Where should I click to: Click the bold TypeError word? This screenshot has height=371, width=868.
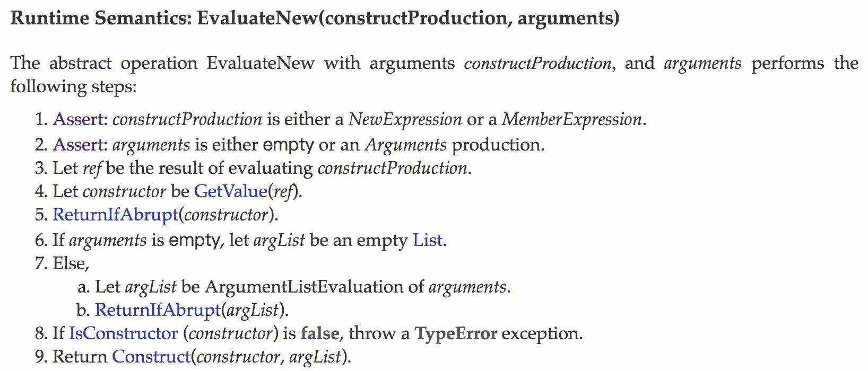click(456, 333)
